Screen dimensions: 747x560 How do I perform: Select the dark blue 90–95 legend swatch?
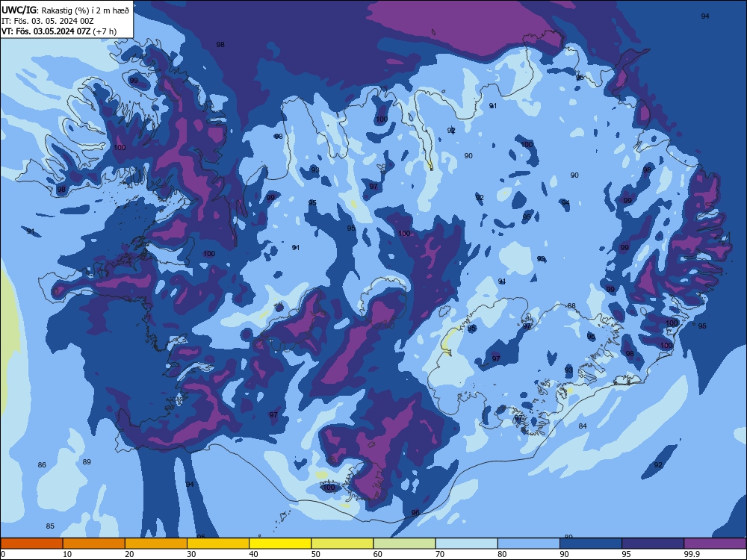point(591,544)
